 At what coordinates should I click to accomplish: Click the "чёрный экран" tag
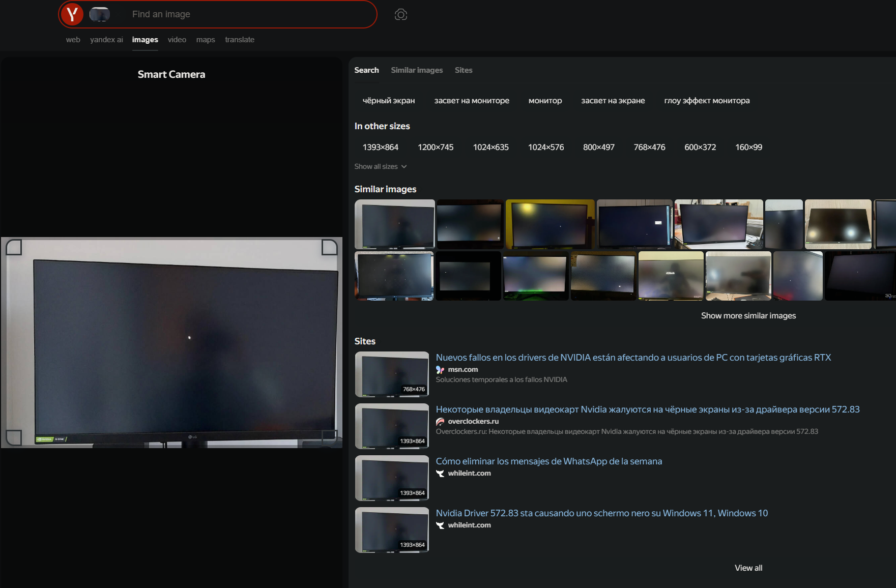pyautogui.click(x=389, y=101)
